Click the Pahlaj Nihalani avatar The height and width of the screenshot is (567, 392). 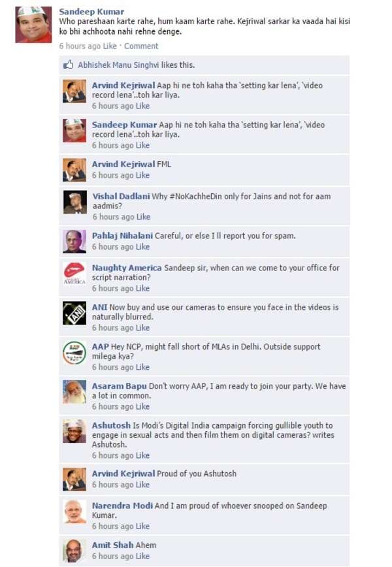point(74,242)
